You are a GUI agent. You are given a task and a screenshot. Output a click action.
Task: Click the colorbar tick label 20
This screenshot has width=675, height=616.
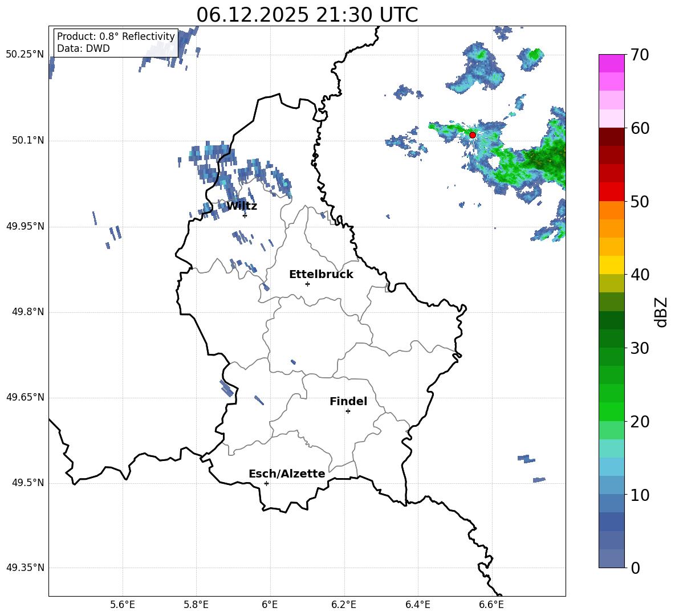click(640, 422)
